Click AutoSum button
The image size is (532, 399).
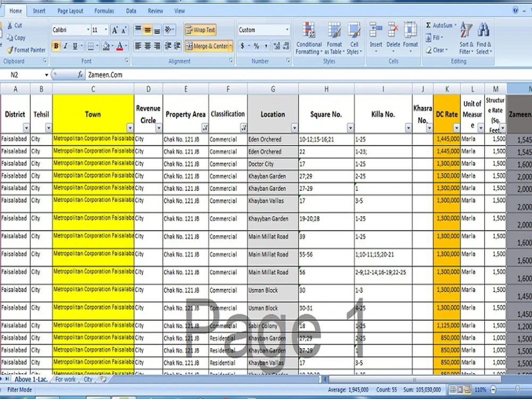(x=440, y=25)
